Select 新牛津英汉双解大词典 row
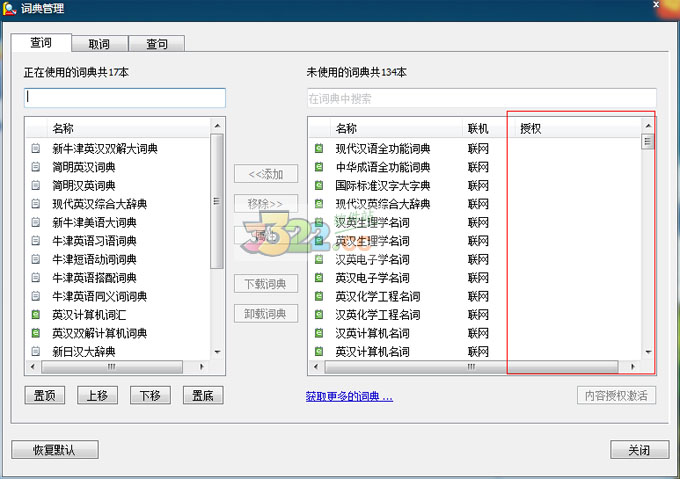 click(118, 149)
